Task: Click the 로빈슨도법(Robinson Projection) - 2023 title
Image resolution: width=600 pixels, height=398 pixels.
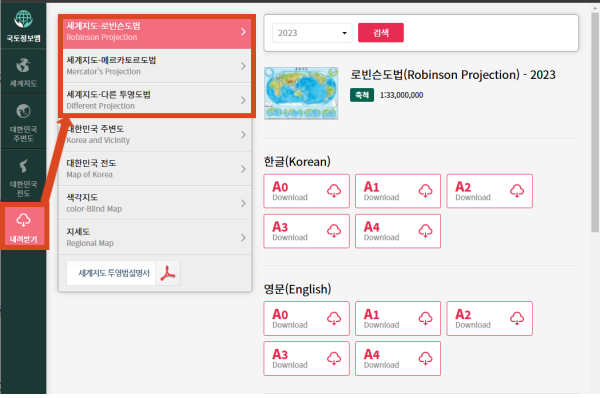Action: click(453, 75)
